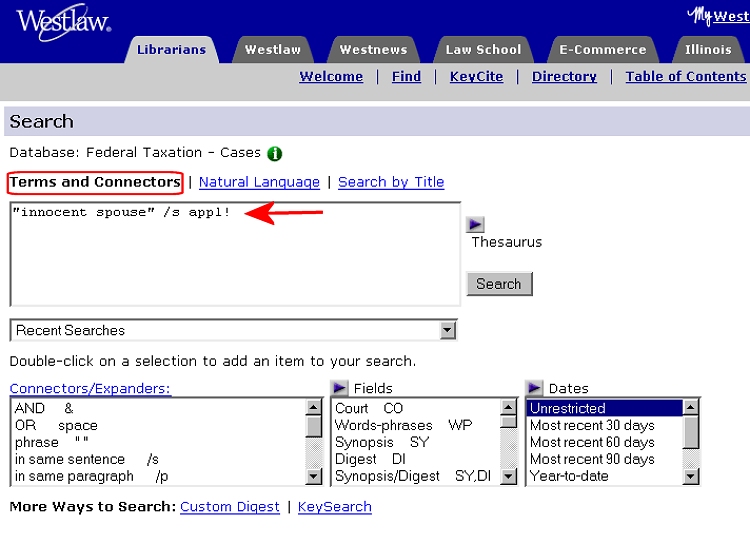Image resolution: width=750 pixels, height=544 pixels.
Task: Click the connectors list up arrow
Action: [314, 408]
